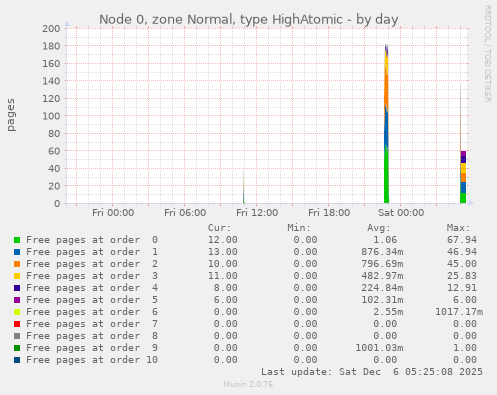The width and height of the screenshot is (497, 395).
Task: Select the 'Free pages at order 3' label
Action: click(92, 276)
